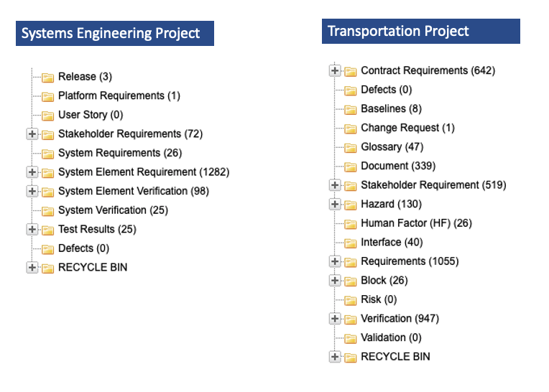Click the Systems Engineering Project header
This screenshot has width=549, height=392.
[x=115, y=33]
